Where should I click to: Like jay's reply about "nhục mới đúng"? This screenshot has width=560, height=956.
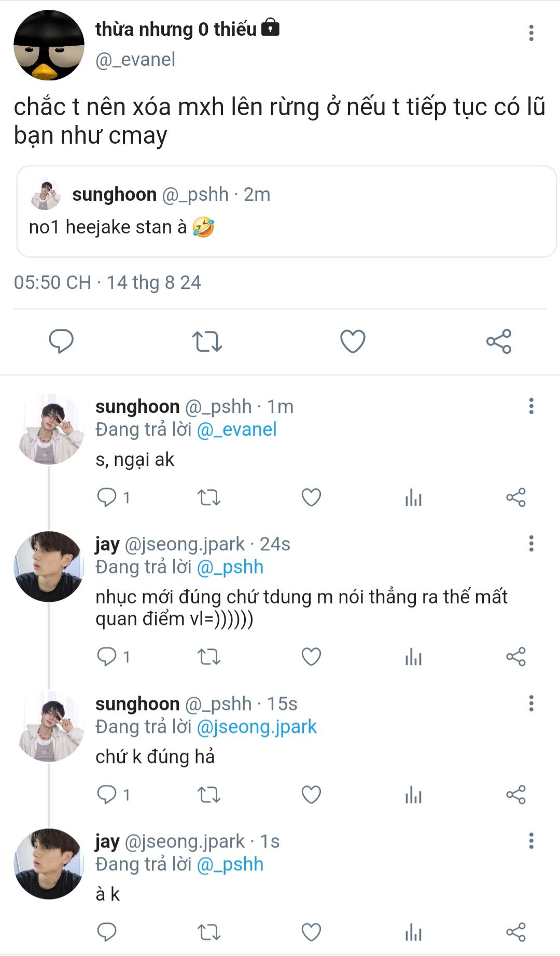311,657
